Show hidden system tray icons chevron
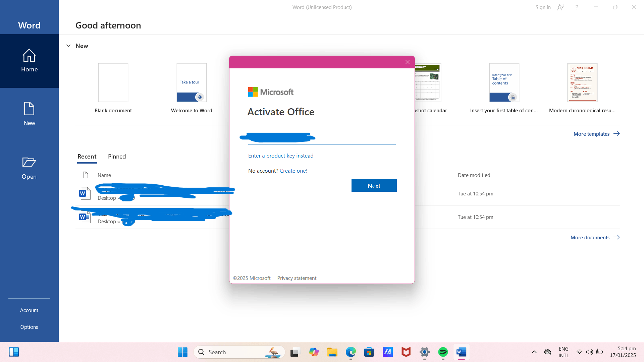Image resolution: width=644 pixels, height=362 pixels. click(x=534, y=352)
